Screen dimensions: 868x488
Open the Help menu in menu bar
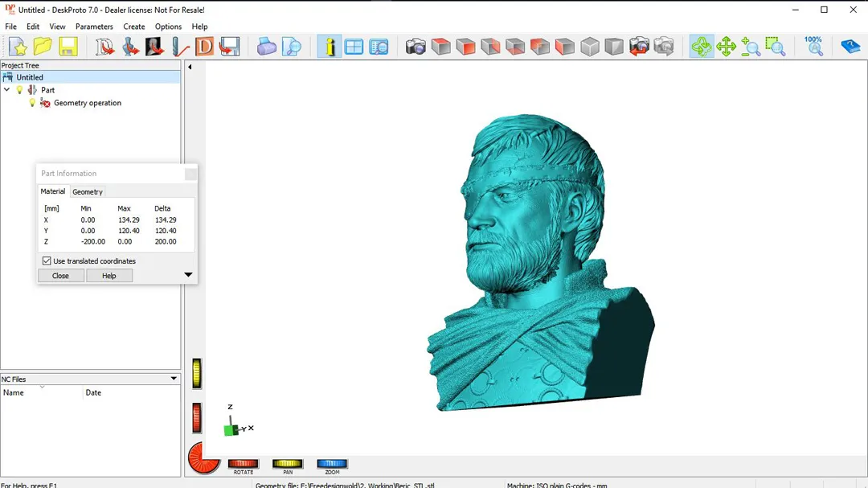pyautogui.click(x=199, y=27)
